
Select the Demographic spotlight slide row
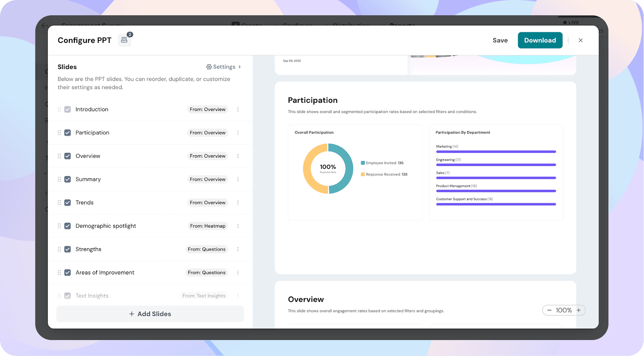[106, 226]
